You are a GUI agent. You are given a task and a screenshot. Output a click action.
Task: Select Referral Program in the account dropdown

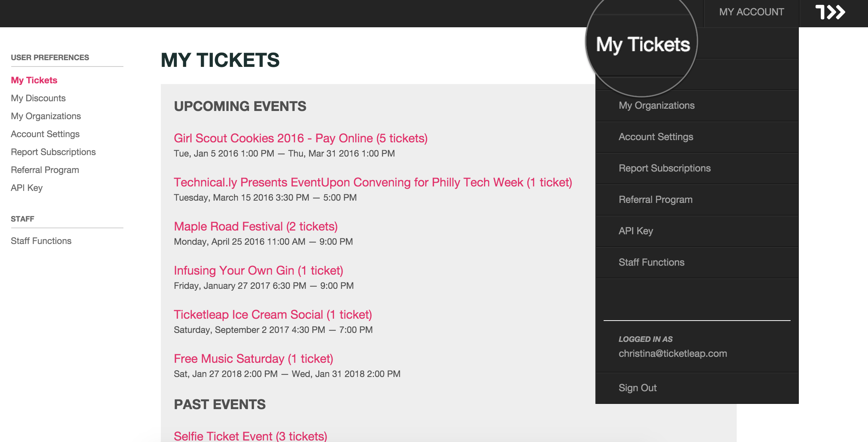click(656, 200)
